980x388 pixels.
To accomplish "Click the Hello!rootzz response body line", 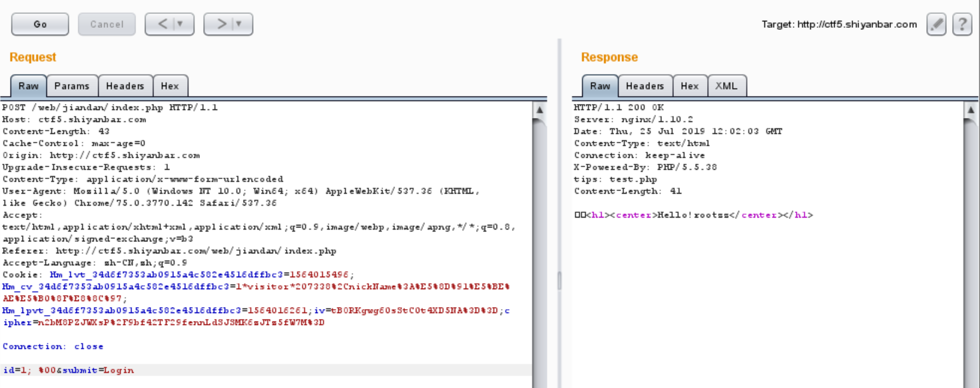I will point(694,215).
